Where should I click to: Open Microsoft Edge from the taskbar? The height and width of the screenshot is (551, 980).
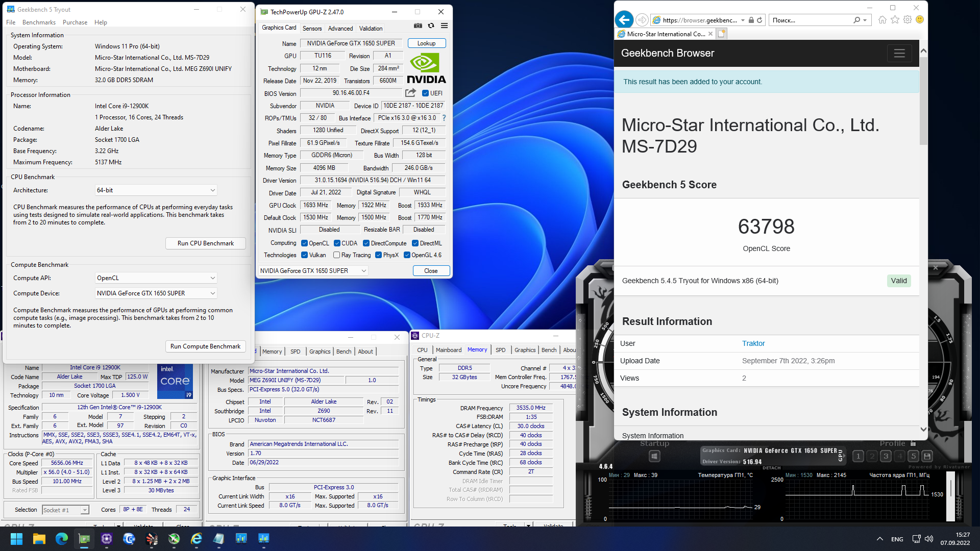tap(62, 539)
